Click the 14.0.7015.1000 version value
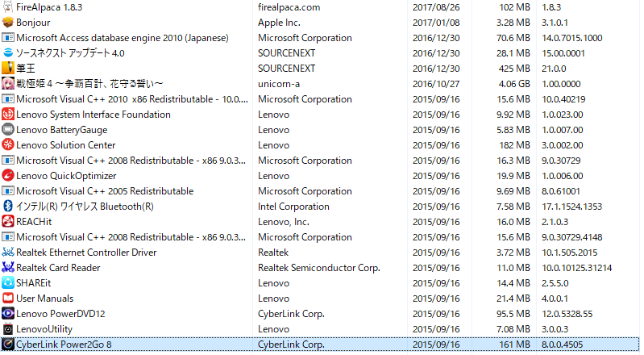644x355 pixels. pyautogui.click(x=571, y=38)
